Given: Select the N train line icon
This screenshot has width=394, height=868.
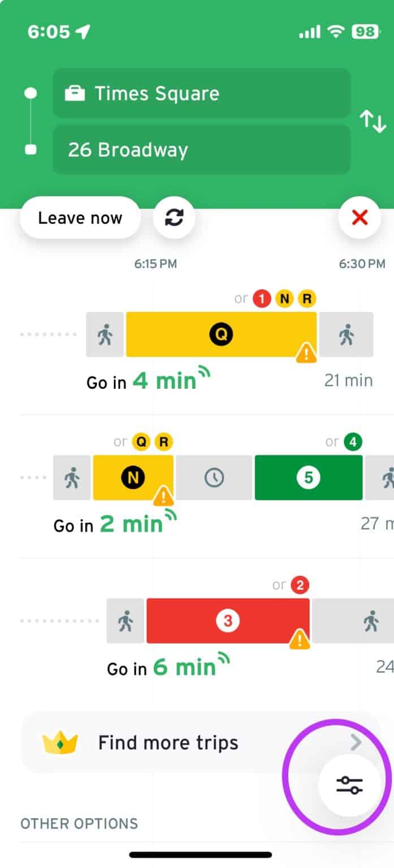Looking at the screenshot, I should 134,478.
